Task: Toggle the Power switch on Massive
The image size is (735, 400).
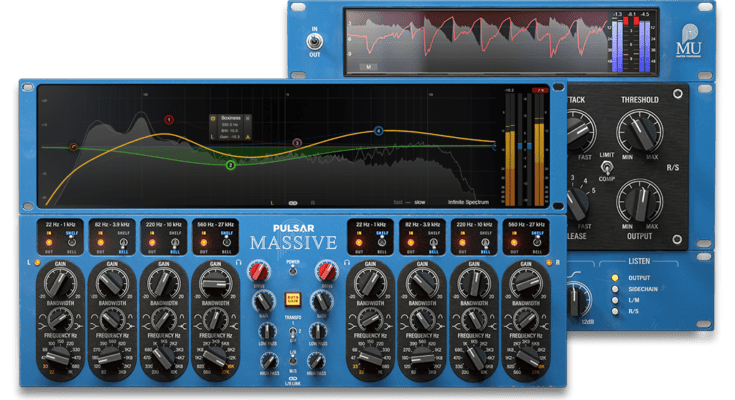Action: point(293,273)
